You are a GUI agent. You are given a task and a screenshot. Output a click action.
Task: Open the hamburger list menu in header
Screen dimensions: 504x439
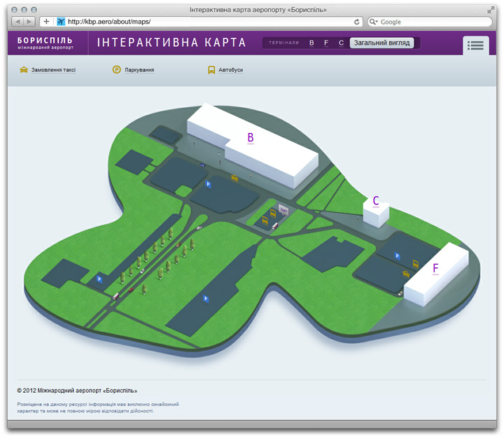[476, 45]
